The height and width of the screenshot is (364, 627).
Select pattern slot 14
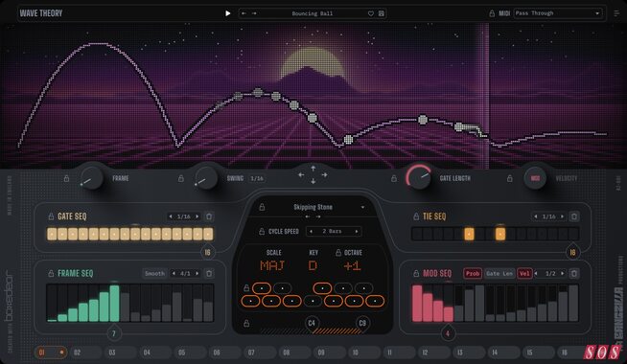[x=503, y=353]
